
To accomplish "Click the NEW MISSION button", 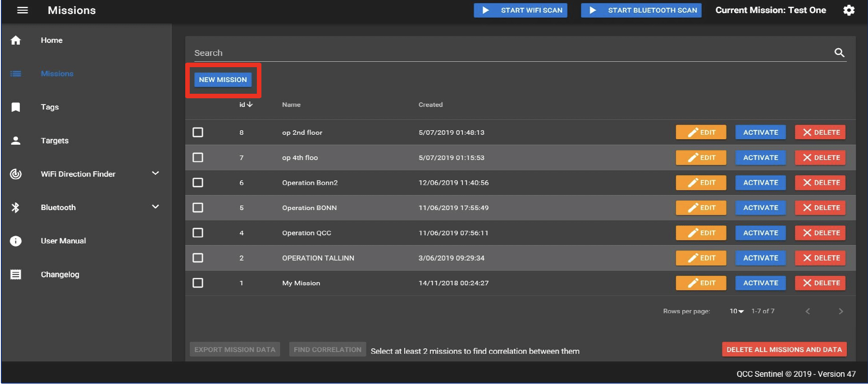I will pyautogui.click(x=223, y=80).
